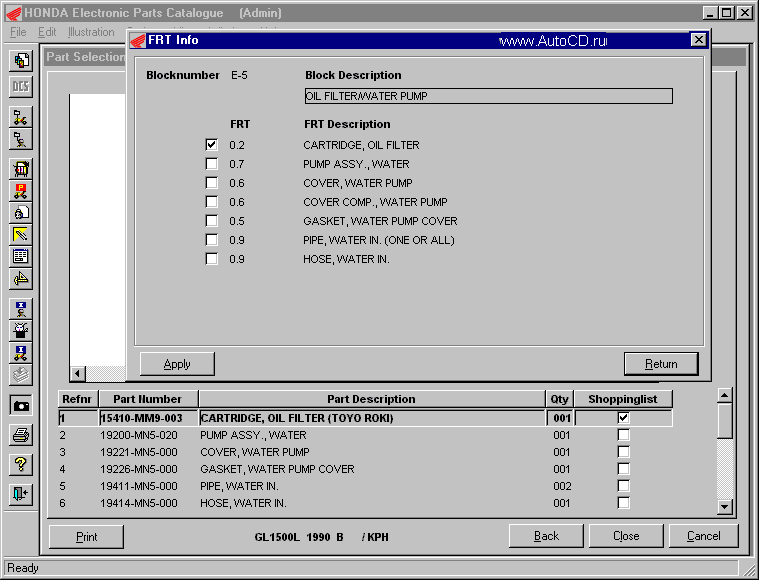Select the COVER, WATER PUMP parts row
The image size is (759, 580).
[365, 452]
